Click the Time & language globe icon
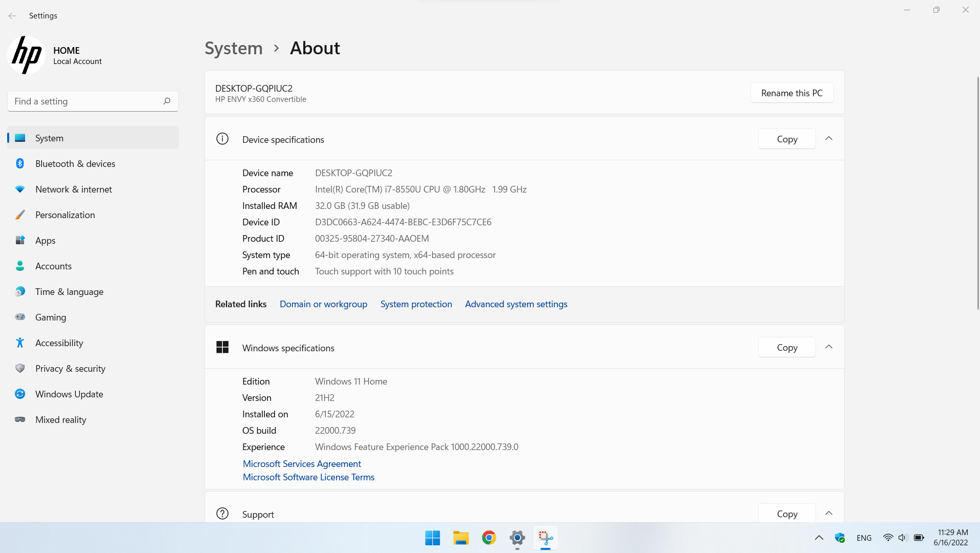980x553 pixels. [x=20, y=291]
